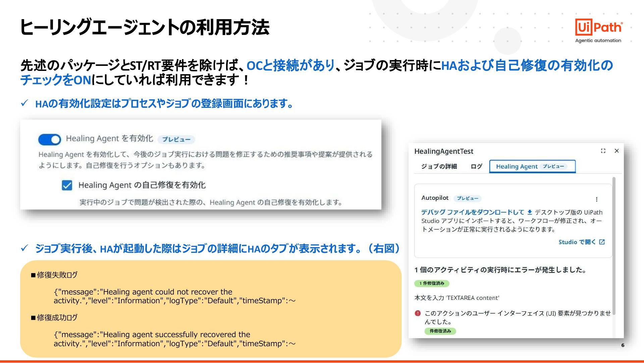
Task: Click the プレビュー badge next to Autopilot
Action: click(x=468, y=198)
